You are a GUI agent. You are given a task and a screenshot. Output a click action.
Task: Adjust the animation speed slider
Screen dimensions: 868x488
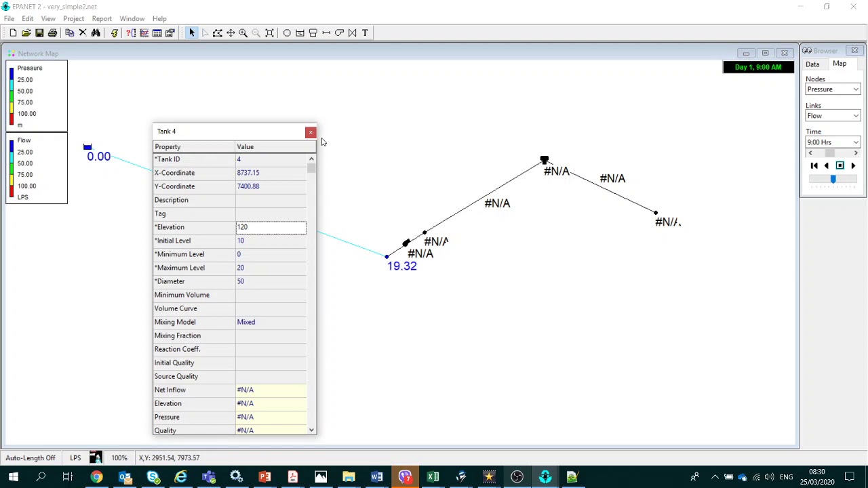pyautogui.click(x=833, y=179)
